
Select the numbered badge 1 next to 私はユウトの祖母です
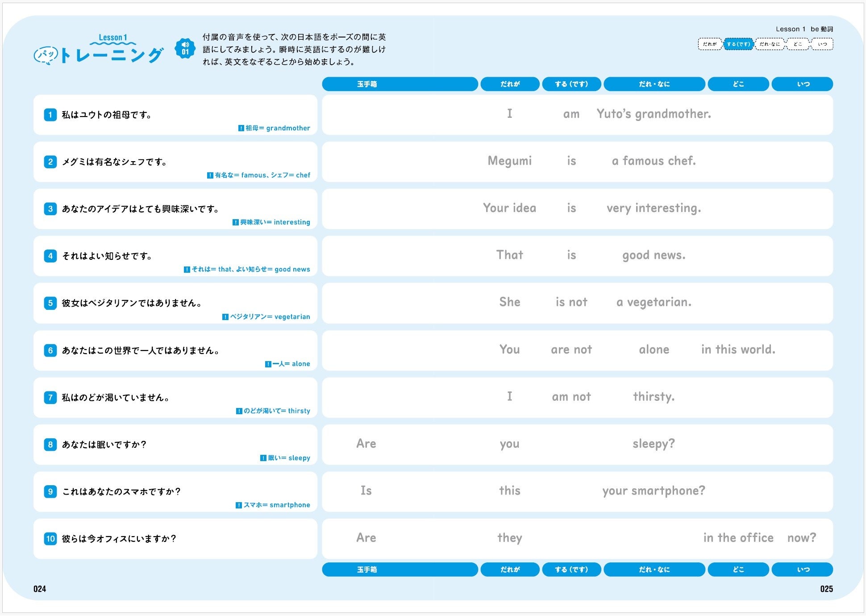(50, 115)
